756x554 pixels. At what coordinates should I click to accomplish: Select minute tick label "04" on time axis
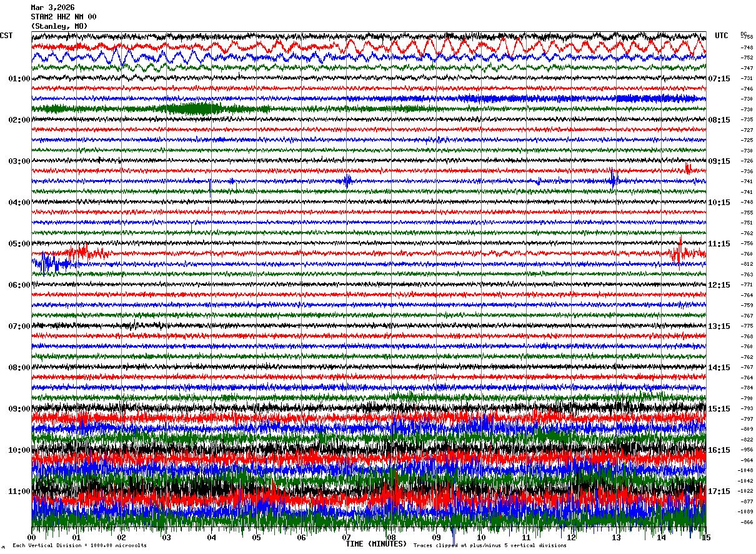coord(211,538)
